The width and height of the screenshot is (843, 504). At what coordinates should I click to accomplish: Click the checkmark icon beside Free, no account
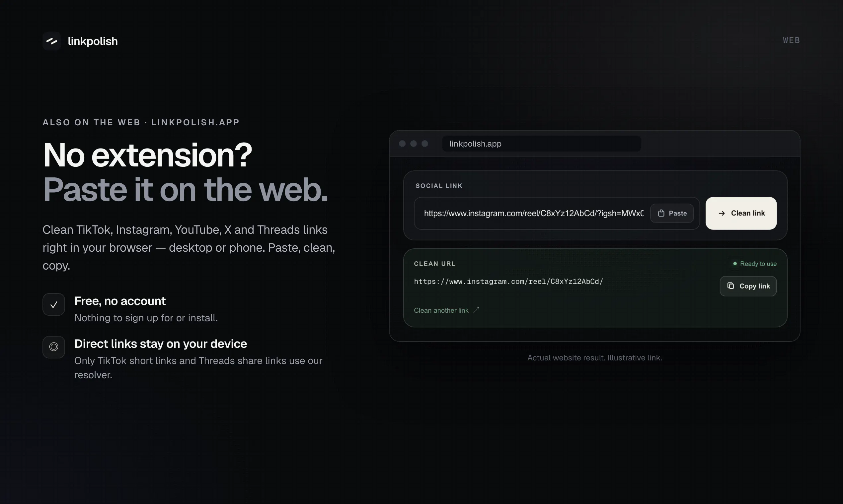point(54,305)
